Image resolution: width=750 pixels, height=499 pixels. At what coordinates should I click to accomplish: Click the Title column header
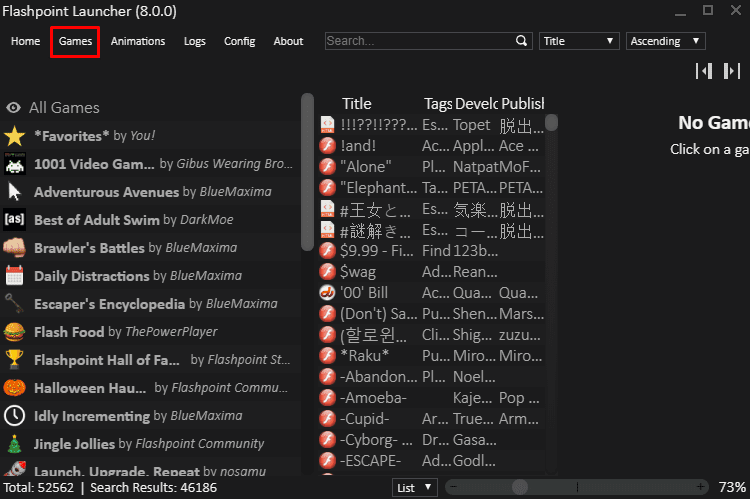point(356,104)
